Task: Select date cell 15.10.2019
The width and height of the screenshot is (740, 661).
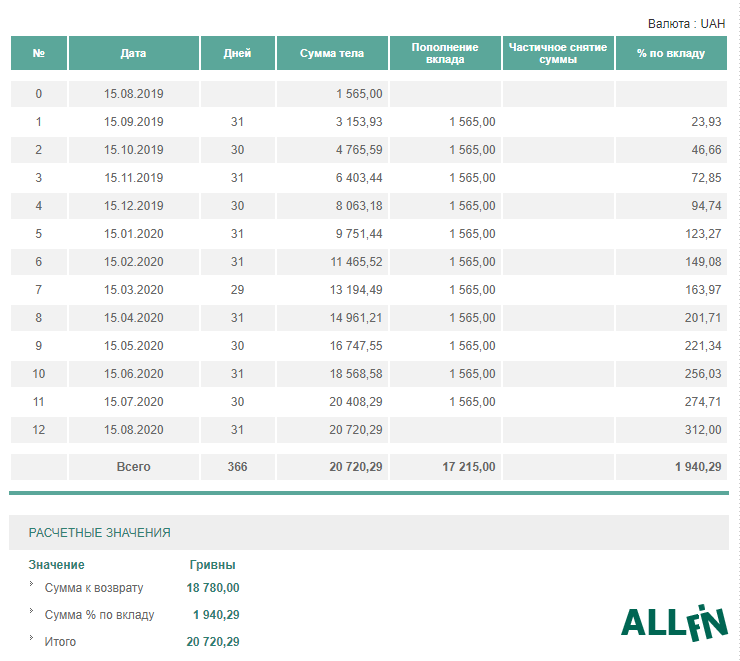Action: [x=134, y=150]
